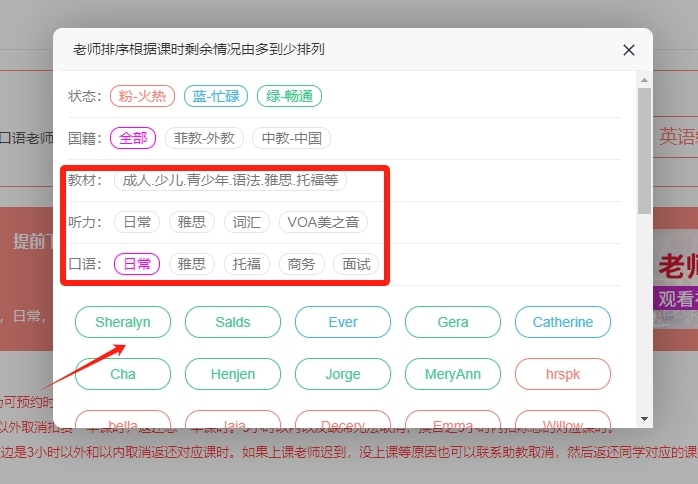
Task: Select 托福 under 口语 category
Action: pyautogui.click(x=246, y=264)
